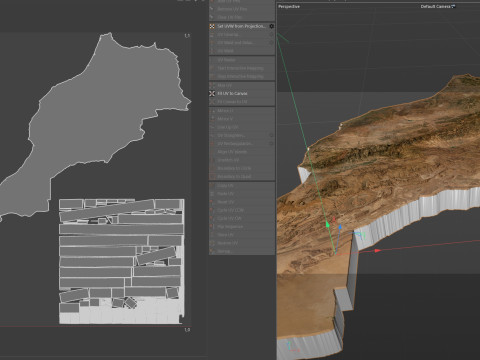
Task: Select the Align UV Islands command
Action: click(x=242, y=152)
